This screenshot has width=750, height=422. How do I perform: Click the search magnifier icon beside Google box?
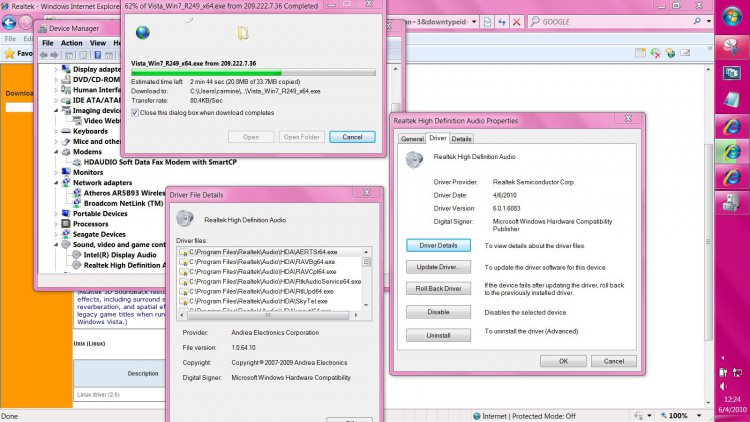tap(697, 22)
